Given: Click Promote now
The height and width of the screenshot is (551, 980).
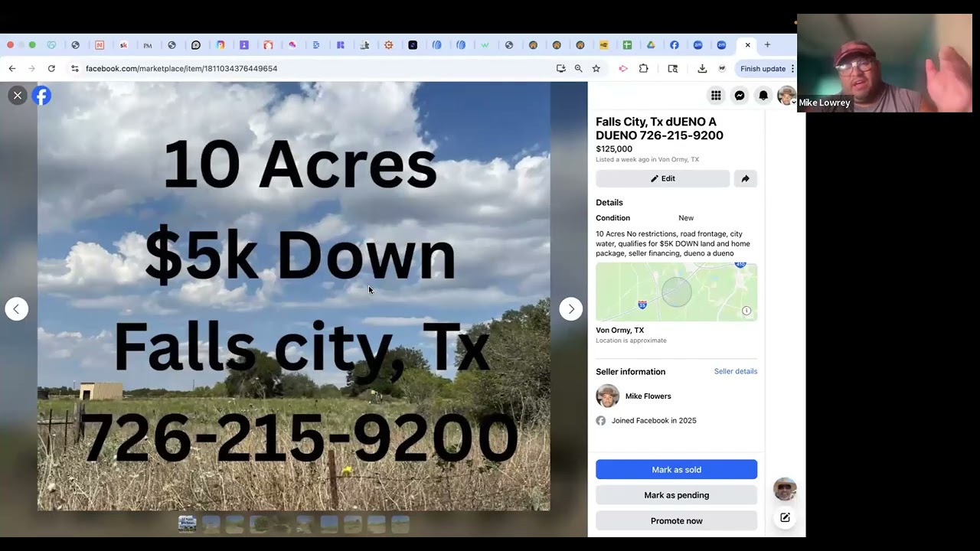Looking at the screenshot, I should pos(677,520).
